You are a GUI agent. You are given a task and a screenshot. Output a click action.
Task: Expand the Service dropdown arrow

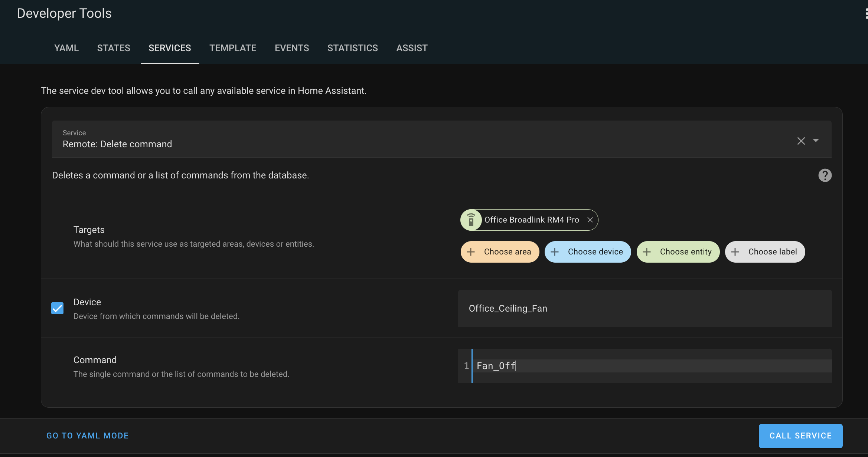pyautogui.click(x=816, y=141)
